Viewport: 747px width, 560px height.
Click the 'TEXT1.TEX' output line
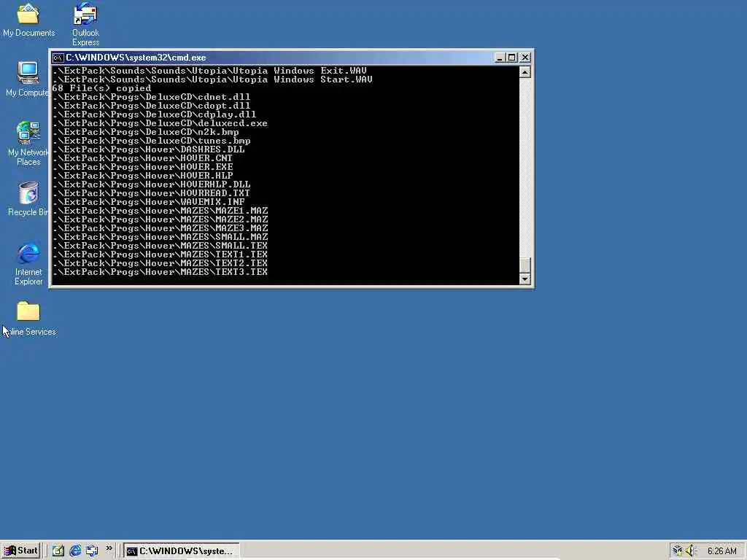[160, 254]
